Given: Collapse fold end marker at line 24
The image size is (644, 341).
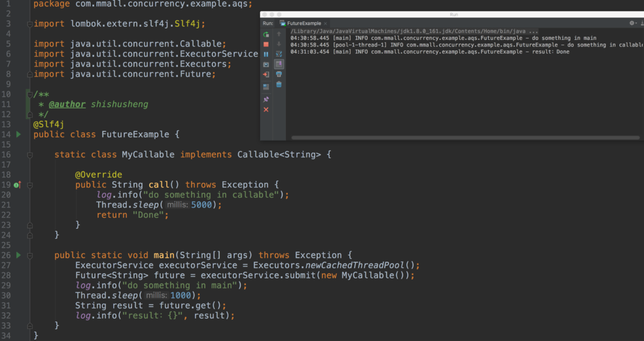Looking at the screenshot, I should [x=30, y=236].
